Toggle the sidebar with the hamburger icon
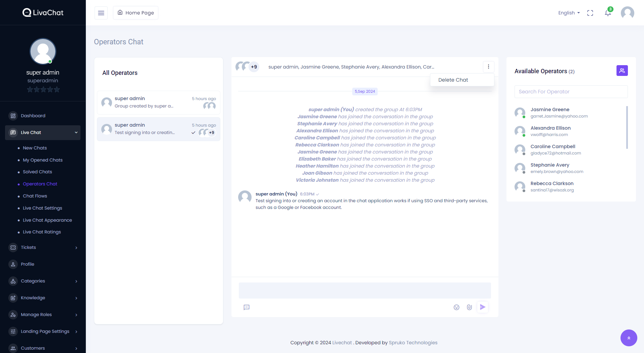 [101, 13]
